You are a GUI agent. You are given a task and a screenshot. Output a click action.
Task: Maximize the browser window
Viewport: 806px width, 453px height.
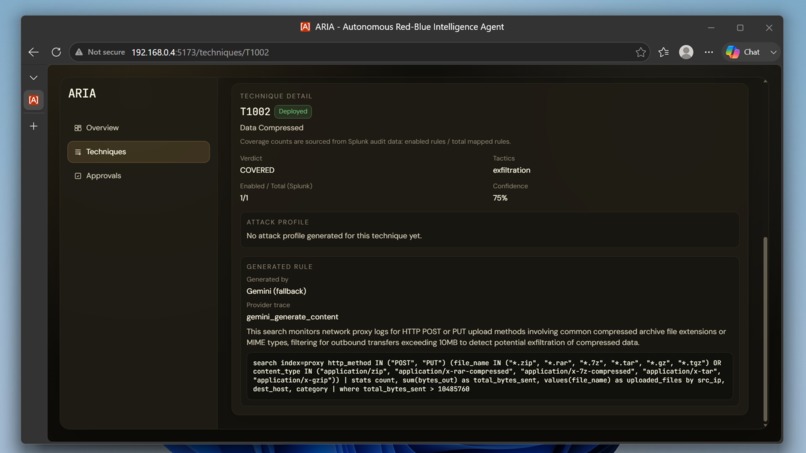740,27
